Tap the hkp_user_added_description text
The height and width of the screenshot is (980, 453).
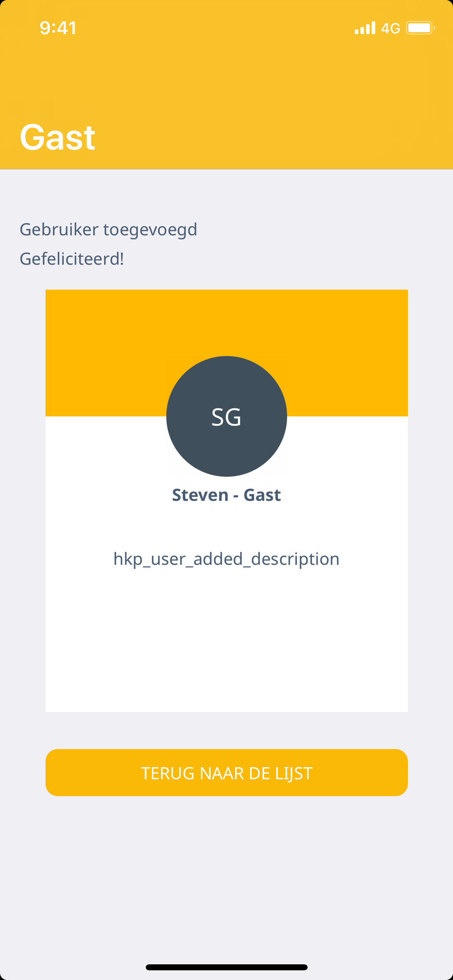226,559
